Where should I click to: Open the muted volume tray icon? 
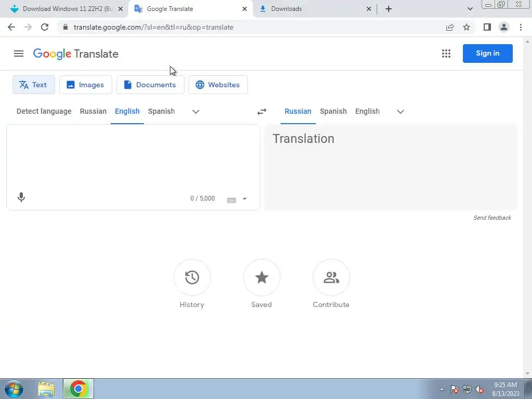480,390
